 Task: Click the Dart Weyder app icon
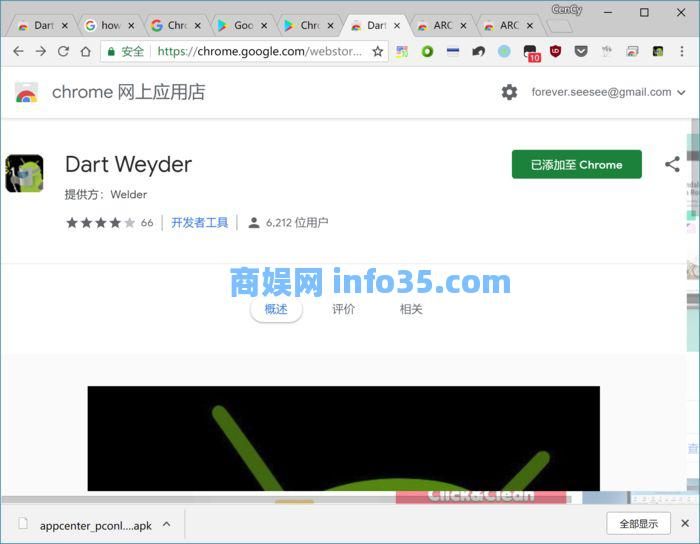click(24, 173)
